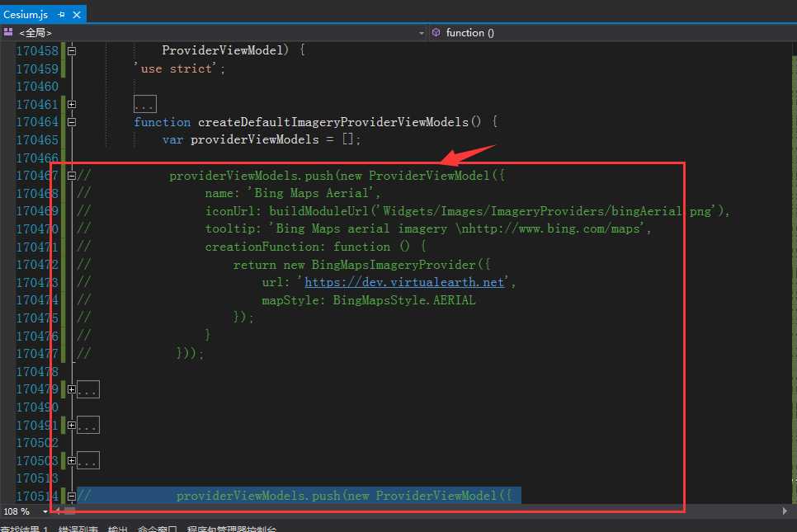This screenshot has width=797, height=532.
Task: Click the 'Bing Maps Aerial' name text
Action: point(310,193)
